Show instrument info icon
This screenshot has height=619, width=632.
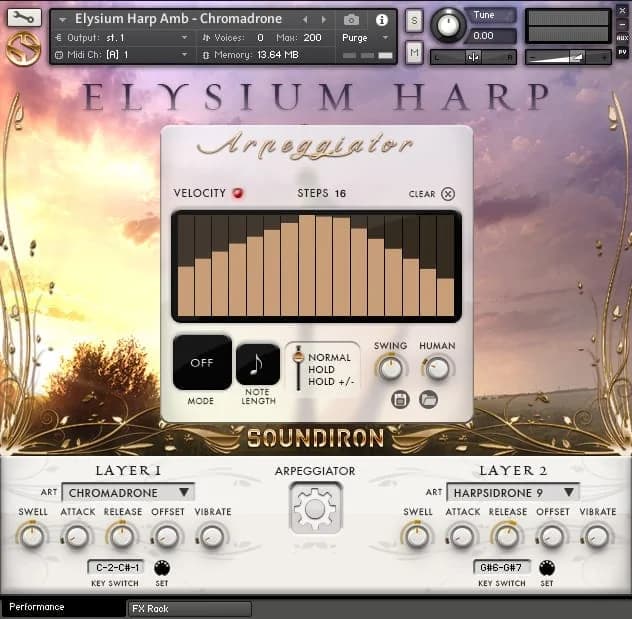tap(381, 19)
